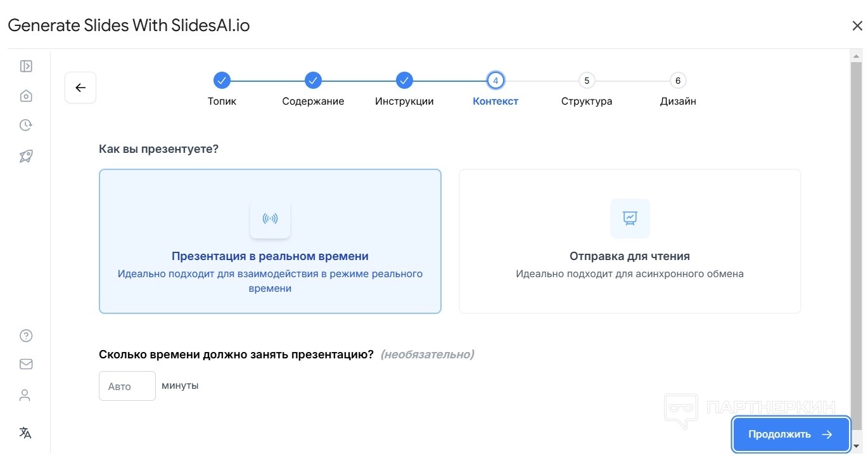
Task: Go back with the left arrow button
Action: [80, 88]
